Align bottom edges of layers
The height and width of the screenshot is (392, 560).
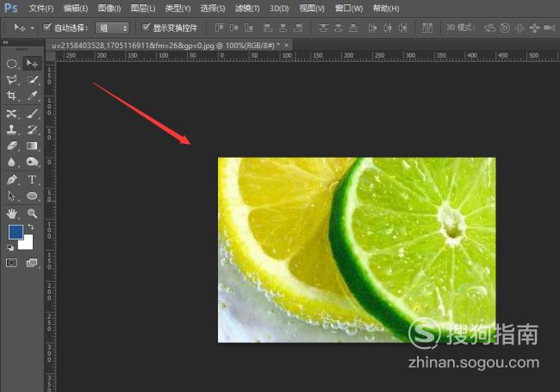click(249, 28)
